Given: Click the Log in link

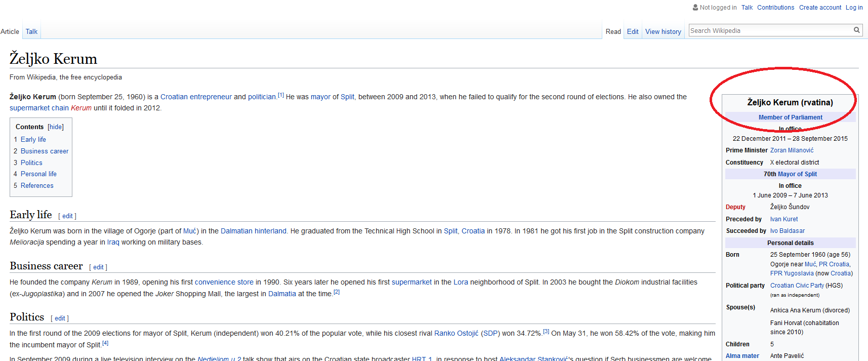Looking at the screenshot, I should point(854,8).
